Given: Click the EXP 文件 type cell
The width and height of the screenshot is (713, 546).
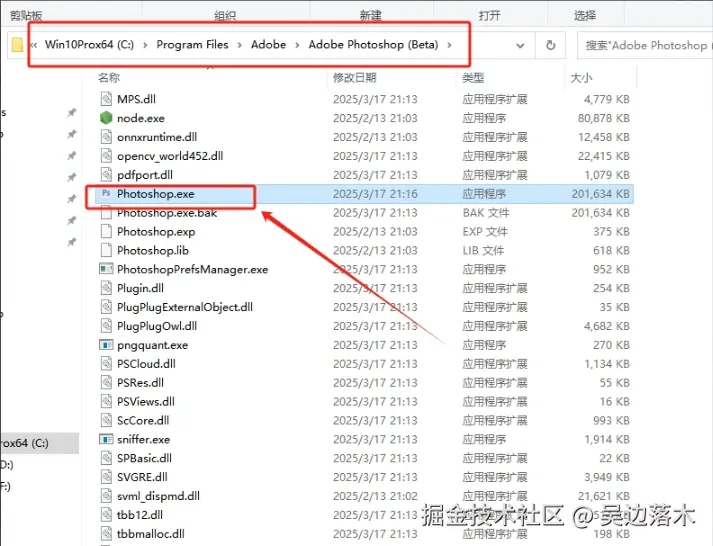Looking at the screenshot, I should (x=485, y=232).
